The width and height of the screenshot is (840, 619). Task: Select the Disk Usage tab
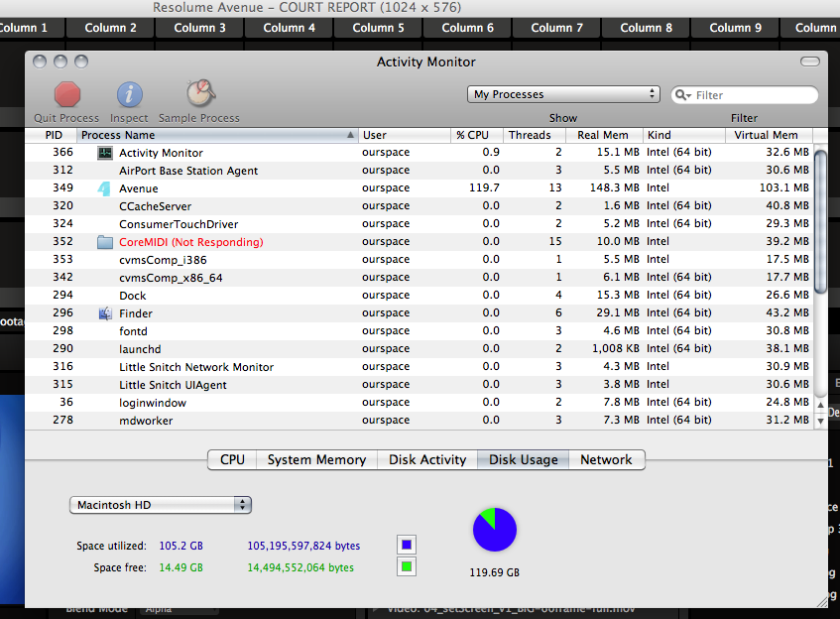coord(523,460)
